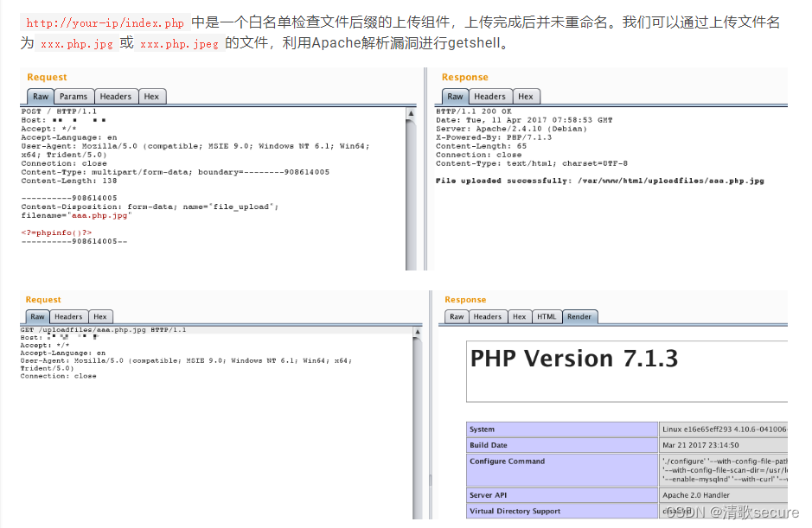Open Hex tab in top Response panel
The height and width of the screenshot is (528, 812).
pyautogui.click(x=526, y=96)
